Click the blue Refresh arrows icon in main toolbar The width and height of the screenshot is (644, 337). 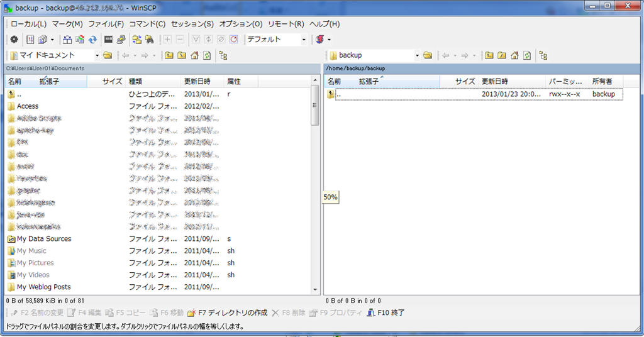93,40
